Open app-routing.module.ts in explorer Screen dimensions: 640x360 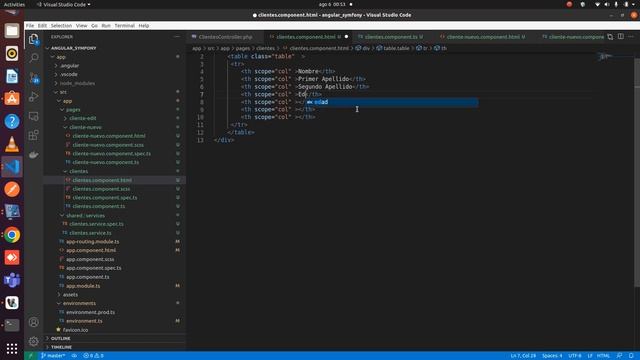pyautogui.click(x=93, y=242)
